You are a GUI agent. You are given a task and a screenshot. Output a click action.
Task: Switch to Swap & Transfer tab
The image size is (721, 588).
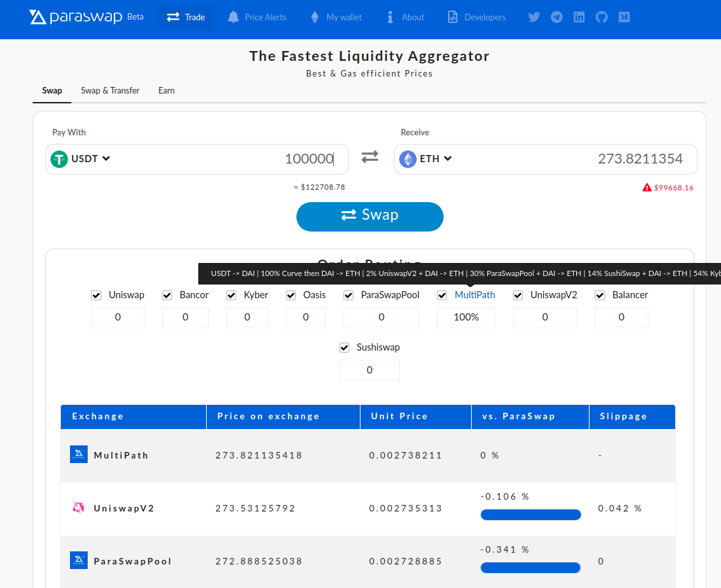pos(110,90)
